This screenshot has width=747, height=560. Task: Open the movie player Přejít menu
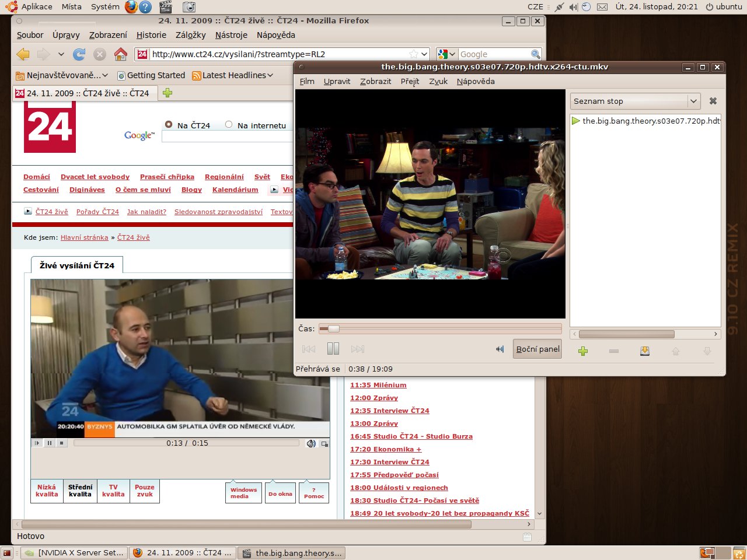pyautogui.click(x=410, y=81)
